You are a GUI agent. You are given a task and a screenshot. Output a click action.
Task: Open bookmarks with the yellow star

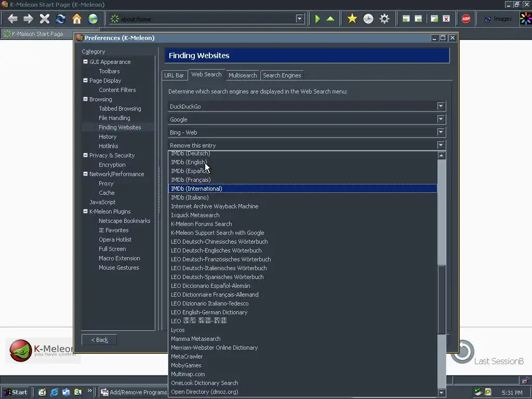pyautogui.click(x=352, y=19)
